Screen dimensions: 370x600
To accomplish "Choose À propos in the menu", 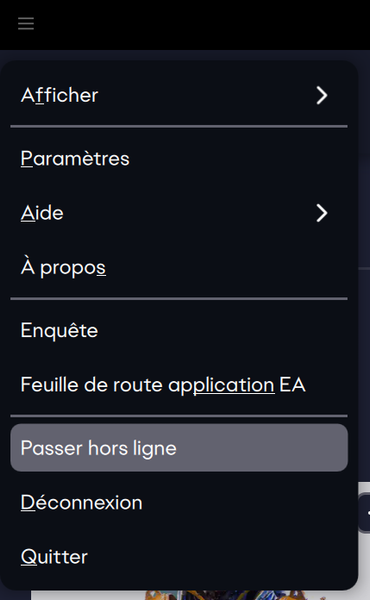I will 179,267.
